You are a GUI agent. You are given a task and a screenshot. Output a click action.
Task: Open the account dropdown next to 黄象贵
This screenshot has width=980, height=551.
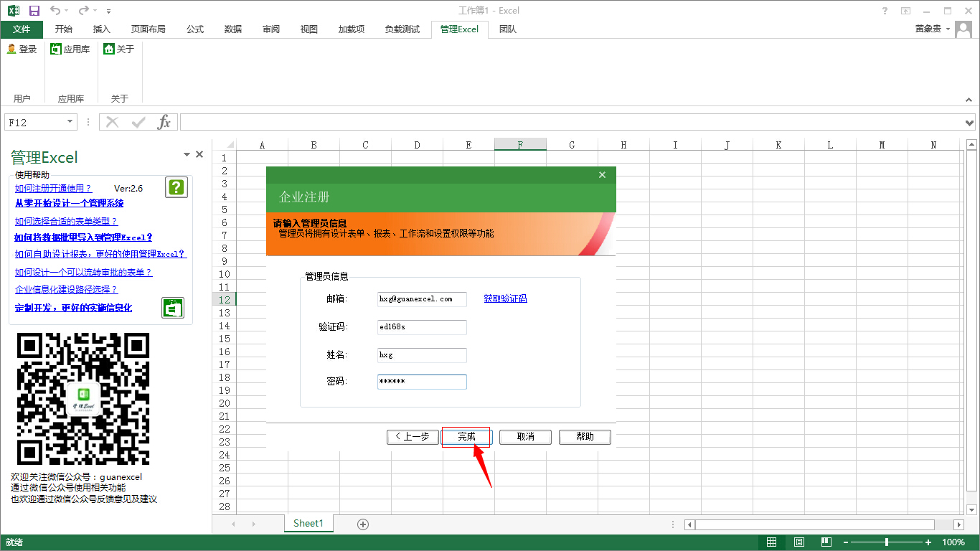tap(948, 29)
